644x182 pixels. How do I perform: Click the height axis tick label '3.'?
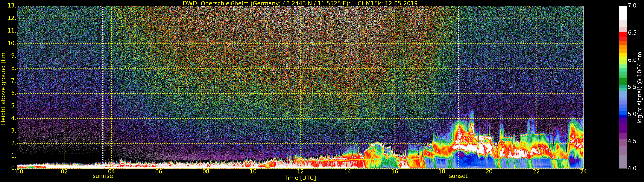click(14, 131)
